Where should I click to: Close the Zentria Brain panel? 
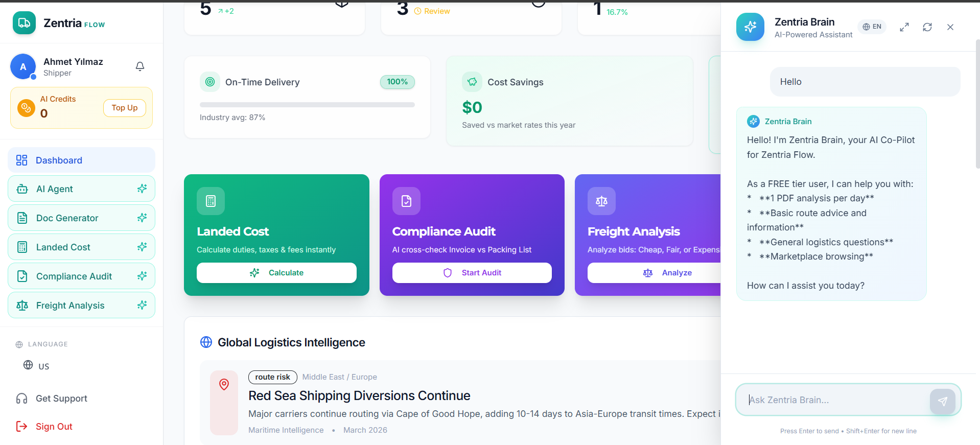(x=950, y=27)
